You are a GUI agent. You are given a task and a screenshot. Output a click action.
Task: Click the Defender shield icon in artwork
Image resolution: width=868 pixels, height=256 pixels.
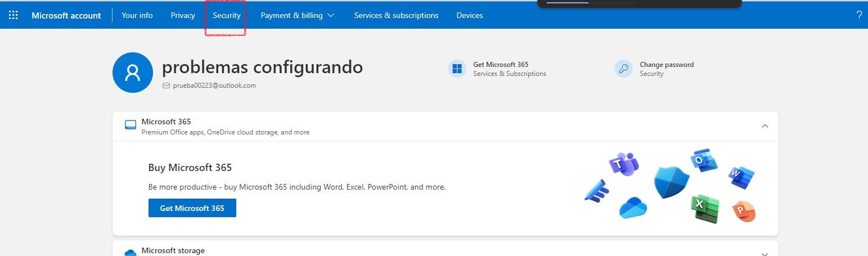tap(671, 182)
